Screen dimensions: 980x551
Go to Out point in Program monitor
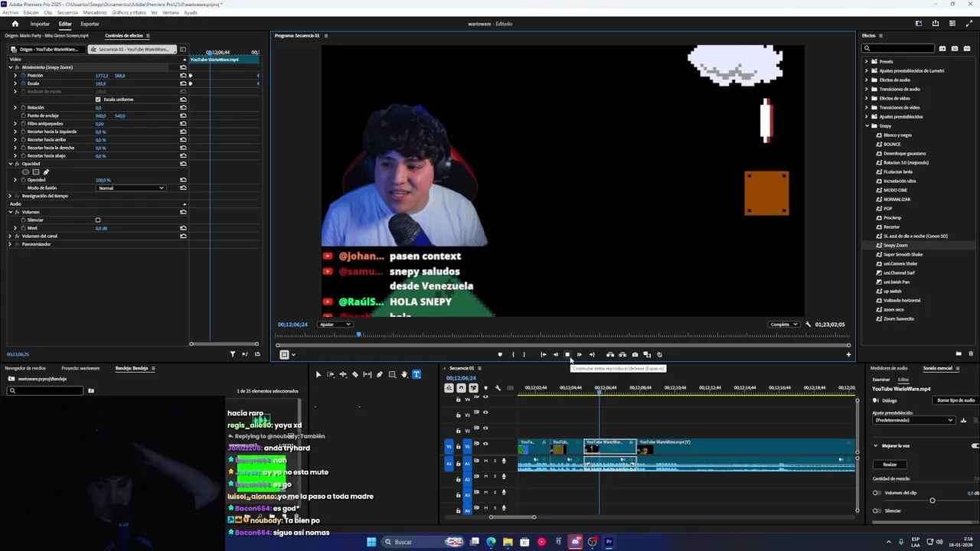click(592, 354)
